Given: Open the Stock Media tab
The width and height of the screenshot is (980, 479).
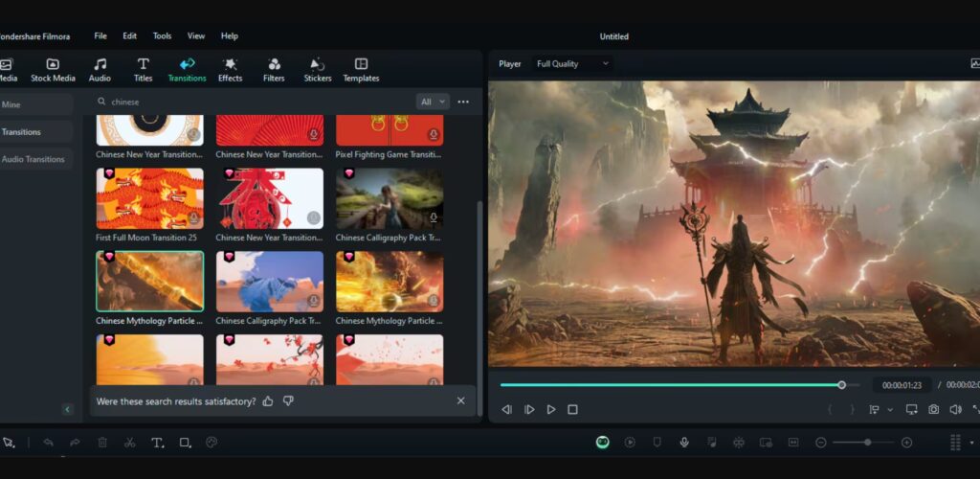Looking at the screenshot, I should click(x=54, y=71).
